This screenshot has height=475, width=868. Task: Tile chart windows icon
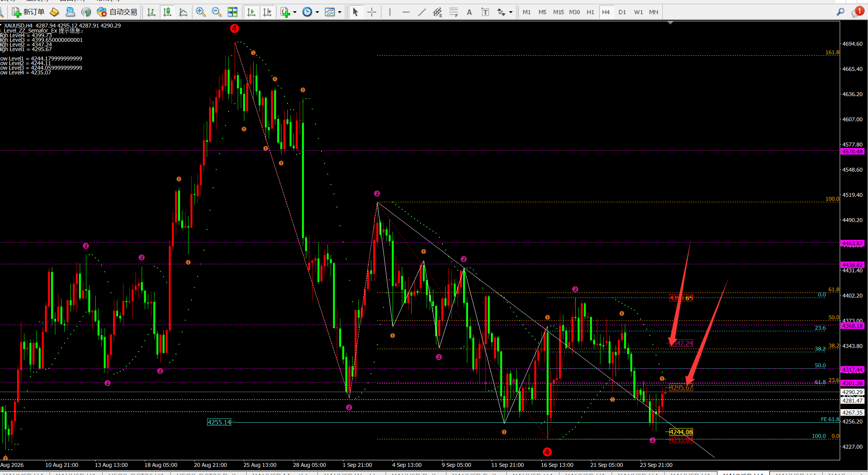(232, 12)
